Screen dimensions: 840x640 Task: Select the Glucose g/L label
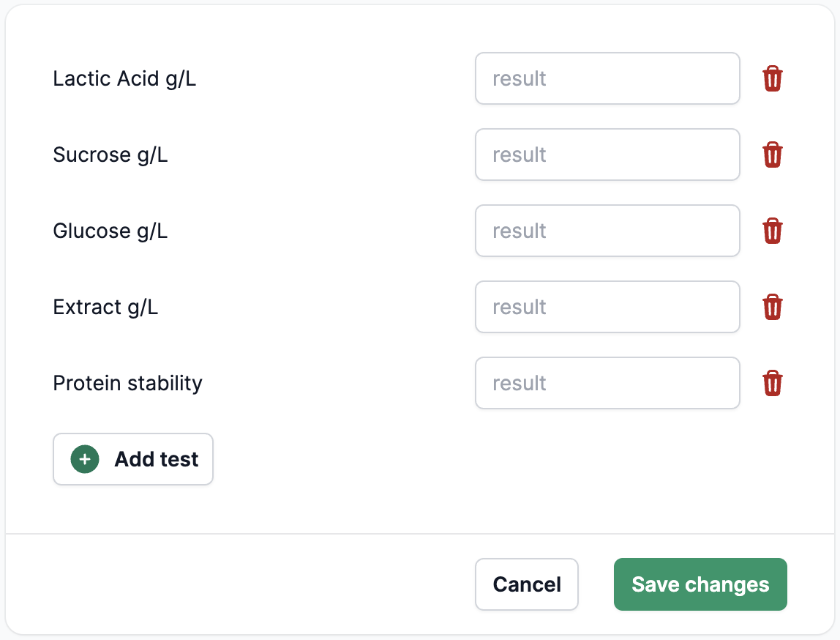(x=110, y=231)
